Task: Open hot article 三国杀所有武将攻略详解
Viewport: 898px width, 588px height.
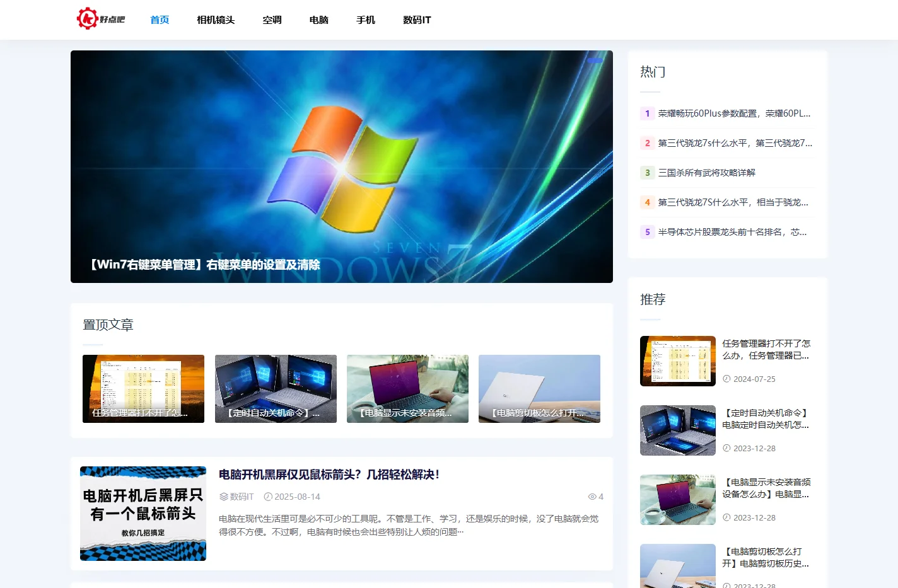Action: click(706, 173)
